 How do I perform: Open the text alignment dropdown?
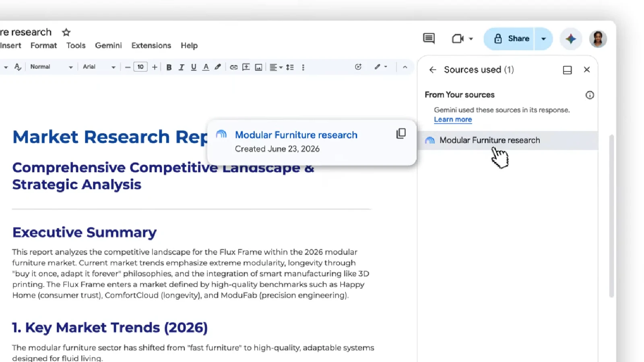click(276, 67)
